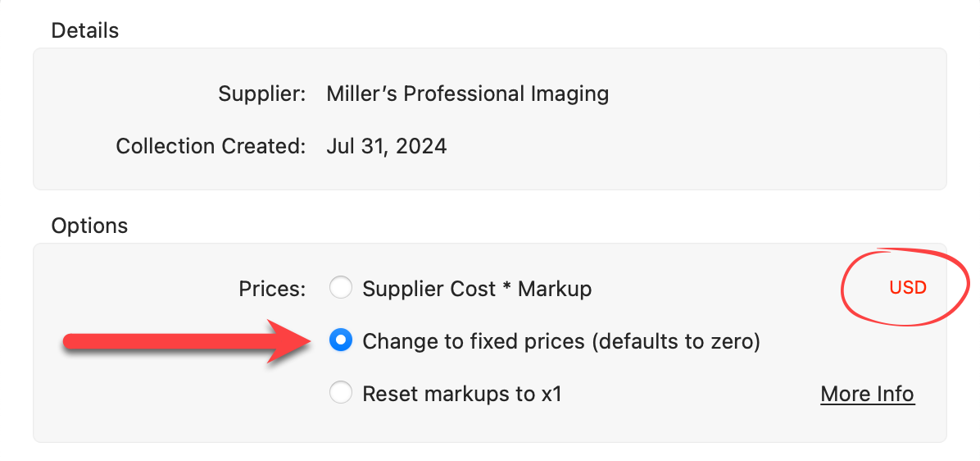Screen dimensions: 980x461
Task: Select the Reset markups to x1 radio button
Action: tap(341, 394)
